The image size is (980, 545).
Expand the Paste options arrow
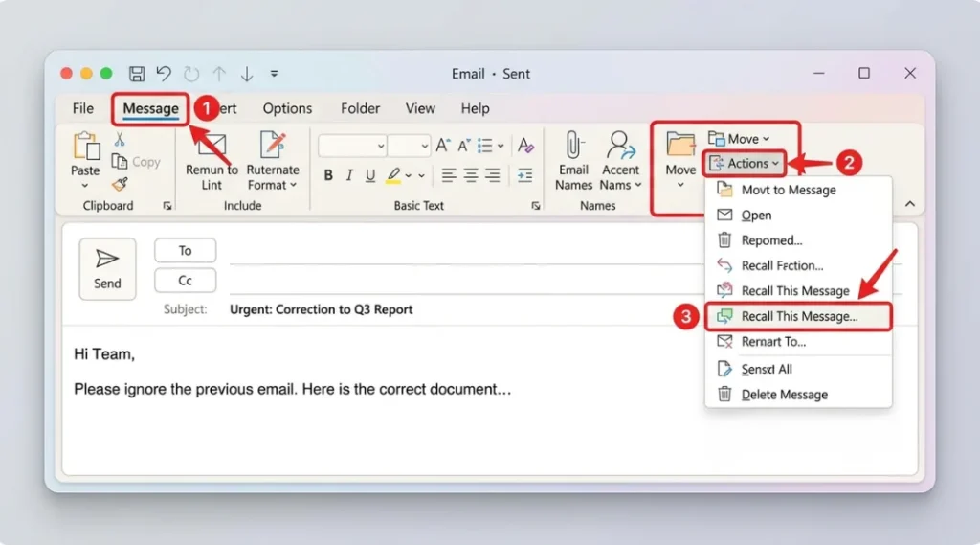tap(85, 185)
